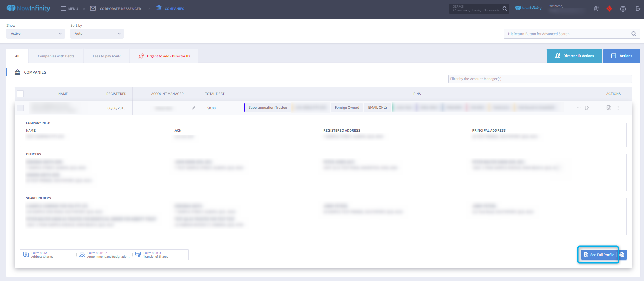
Task: Click the See Full Profile button
Action: (599, 255)
